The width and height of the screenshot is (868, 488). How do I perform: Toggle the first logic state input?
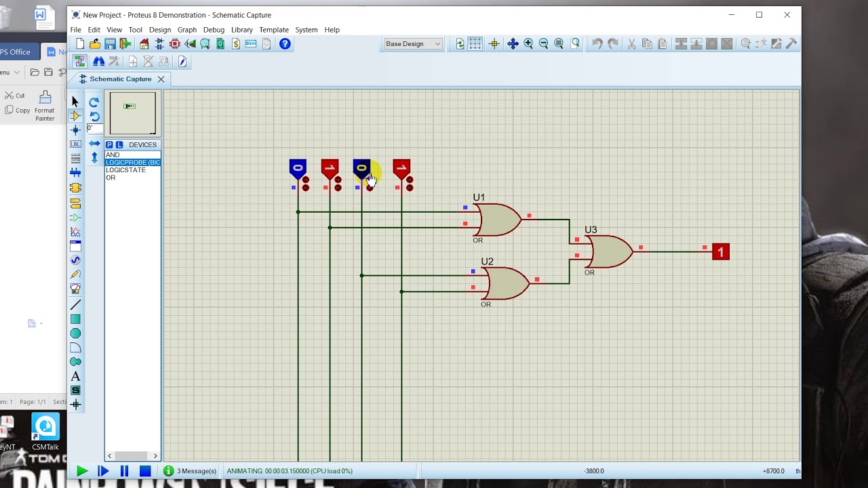click(298, 168)
